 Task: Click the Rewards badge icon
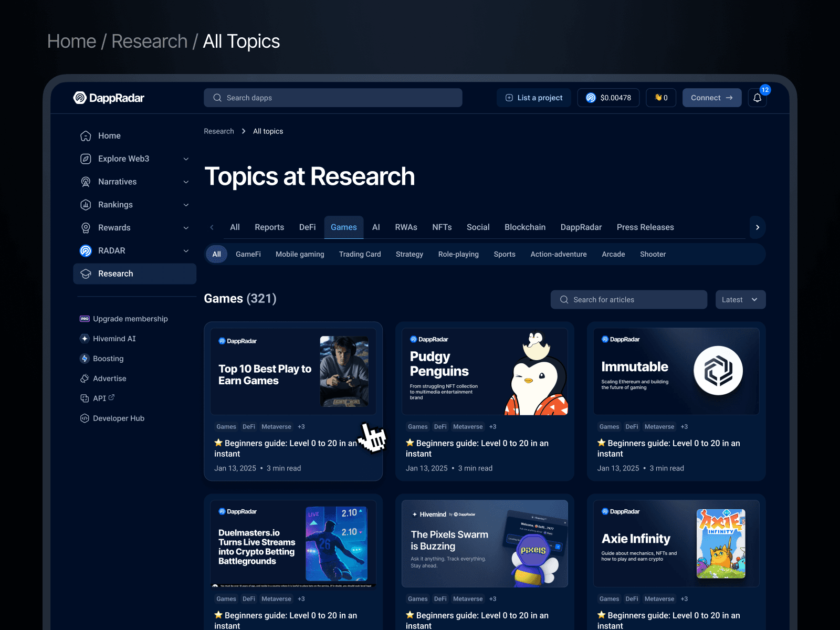click(x=86, y=228)
